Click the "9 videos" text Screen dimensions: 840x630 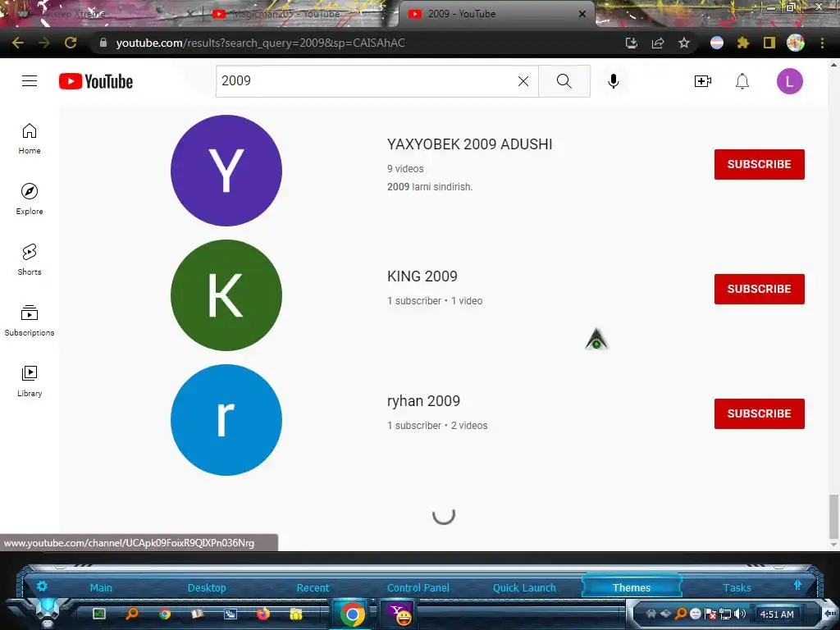[405, 169]
